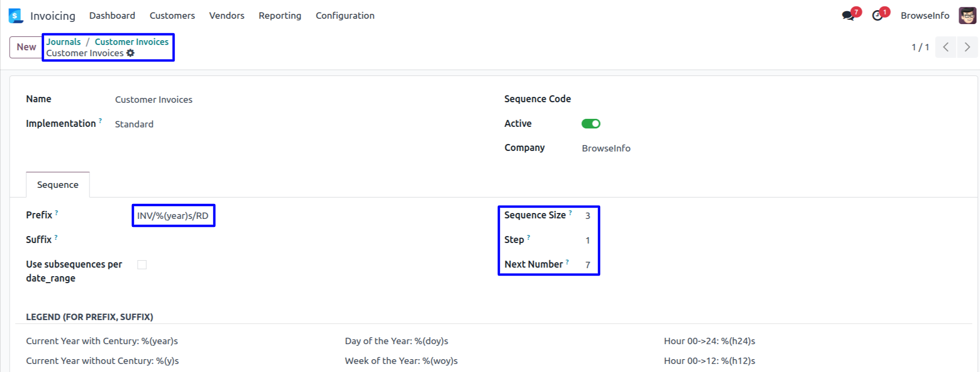
Task: Go to the next record arrow
Action: tap(967, 47)
